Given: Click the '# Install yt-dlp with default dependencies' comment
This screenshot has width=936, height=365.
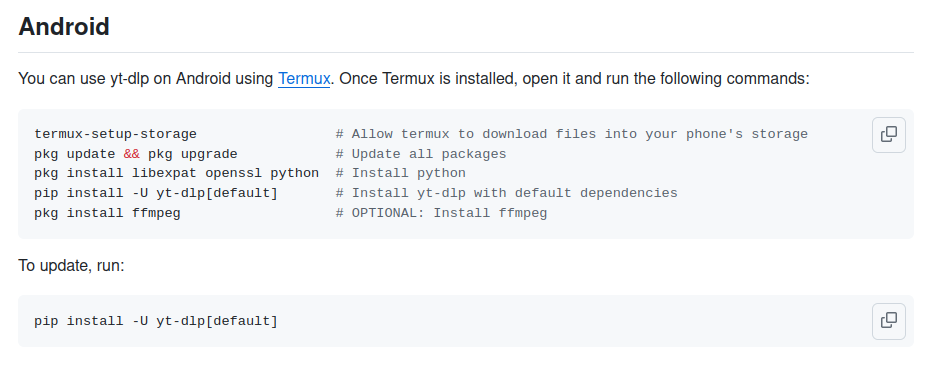Looking at the screenshot, I should click(x=506, y=193).
